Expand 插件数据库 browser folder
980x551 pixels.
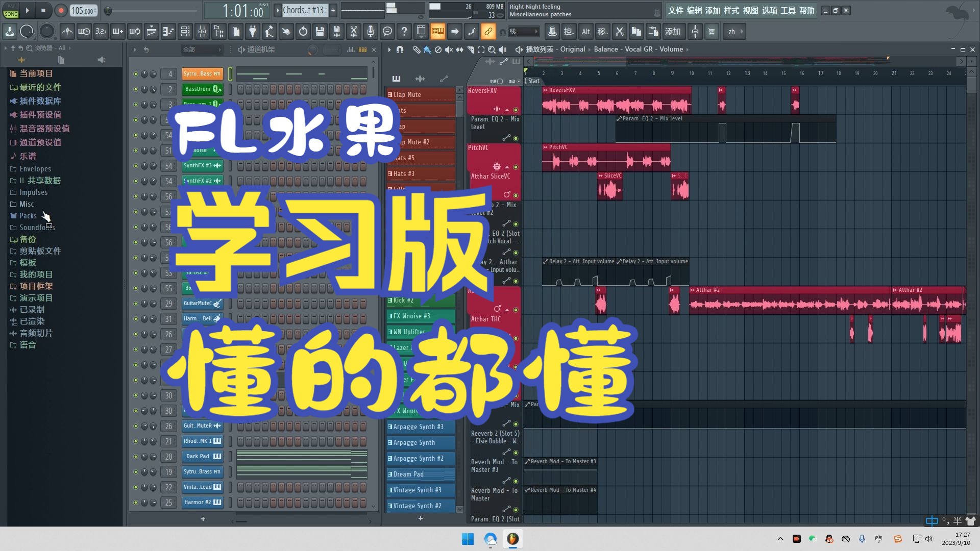click(40, 101)
